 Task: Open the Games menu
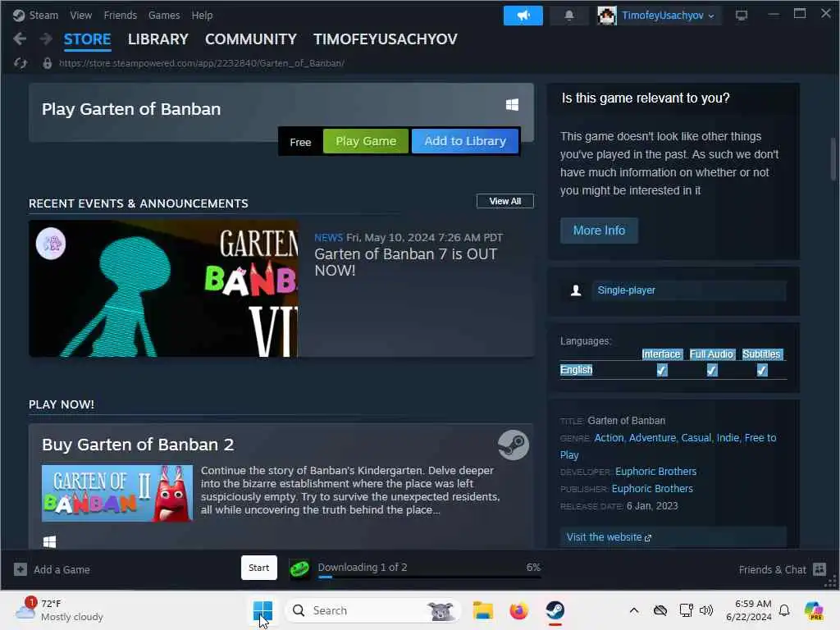pyautogui.click(x=164, y=16)
